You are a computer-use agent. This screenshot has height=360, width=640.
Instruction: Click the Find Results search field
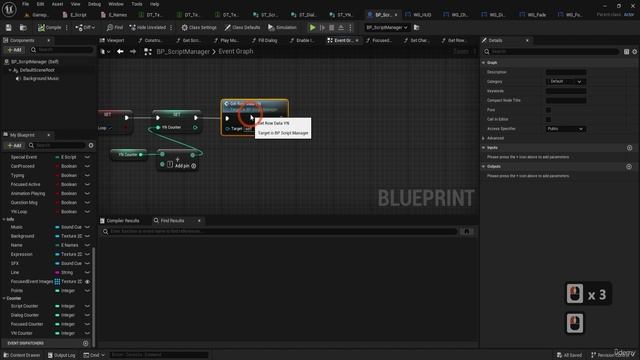(x=280, y=231)
